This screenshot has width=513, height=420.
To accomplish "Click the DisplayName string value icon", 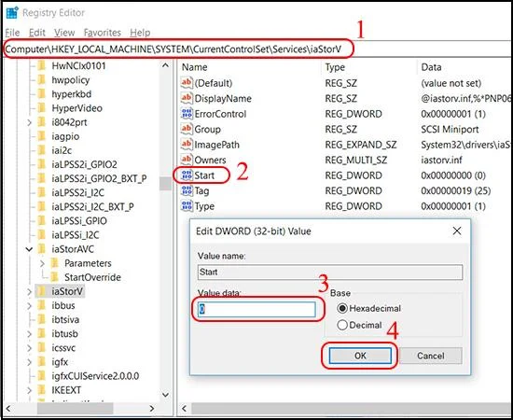I will coord(187,98).
